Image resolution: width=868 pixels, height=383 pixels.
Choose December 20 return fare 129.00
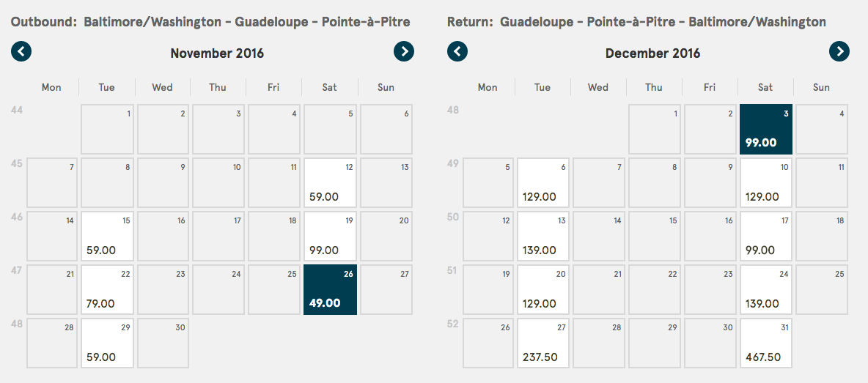(x=543, y=289)
